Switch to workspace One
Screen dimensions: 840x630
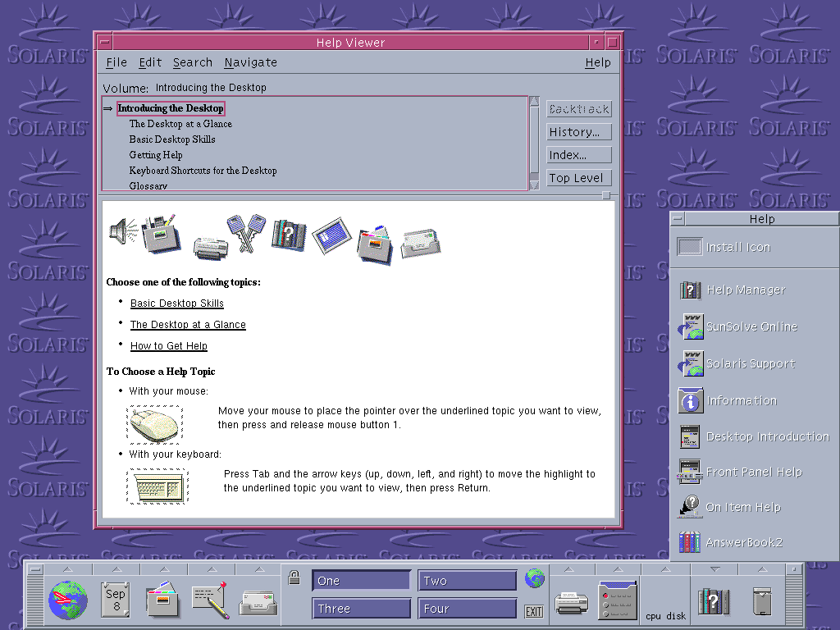[x=362, y=581]
